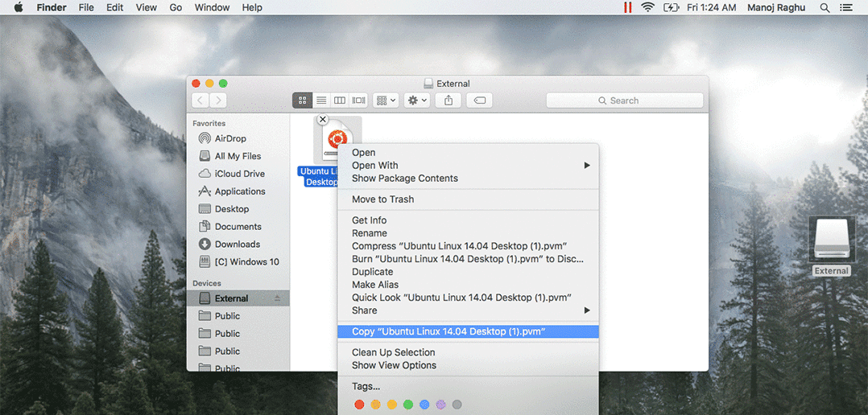
Task: Open the item arrangement dropdown
Action: pos(386,100)
